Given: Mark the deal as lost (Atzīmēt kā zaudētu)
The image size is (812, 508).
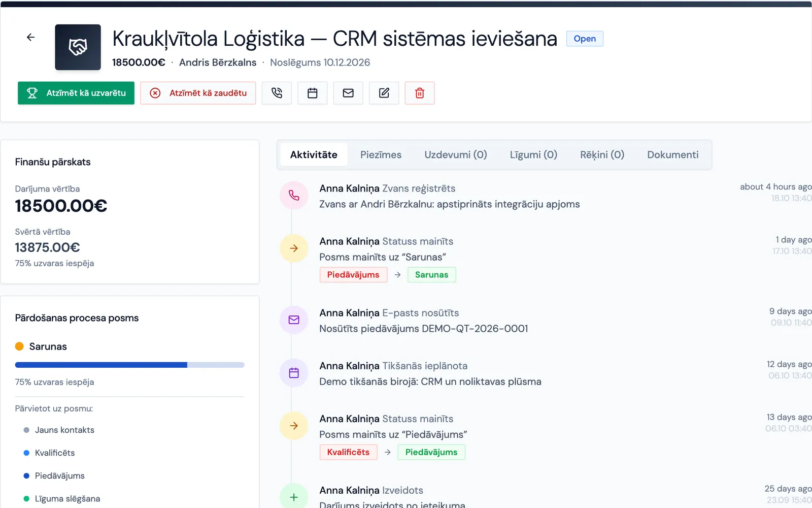Looking at the screenshot, I should pos(198,93).
